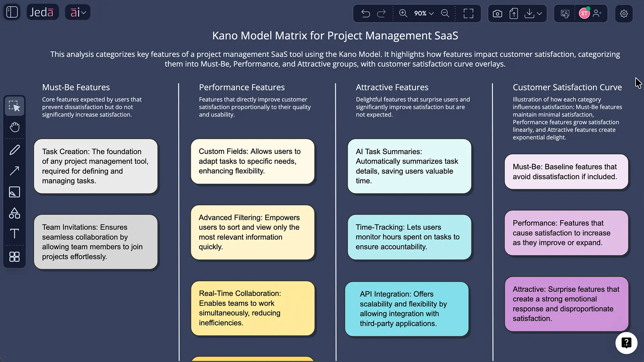Click the Jeda logo
644x362 pixels.
[43, 12]
